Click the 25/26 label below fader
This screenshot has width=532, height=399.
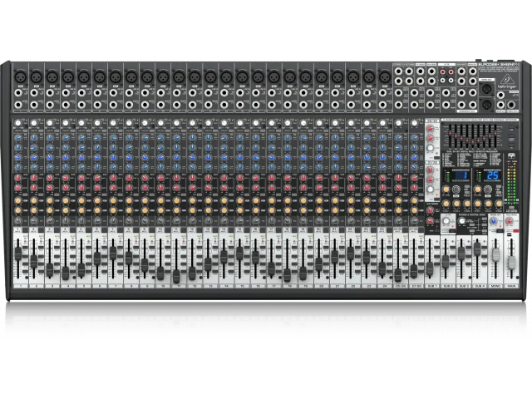click(x=401, y=286)
